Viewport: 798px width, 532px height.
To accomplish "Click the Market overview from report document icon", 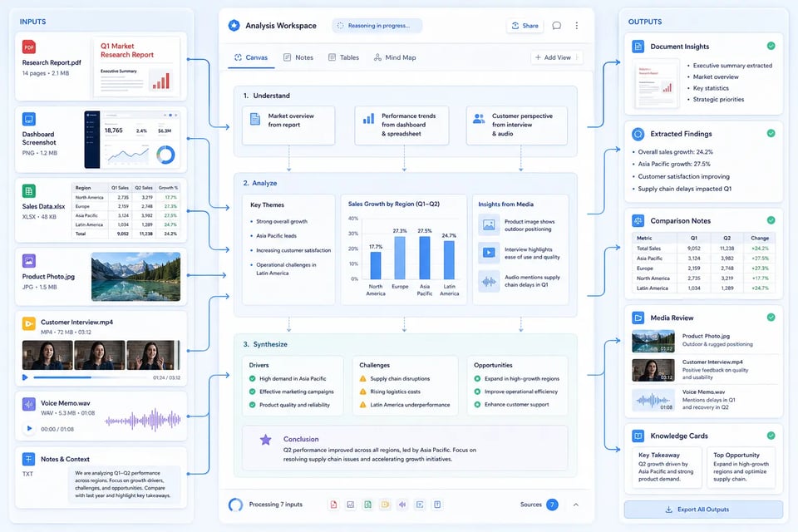I will 255,119.
